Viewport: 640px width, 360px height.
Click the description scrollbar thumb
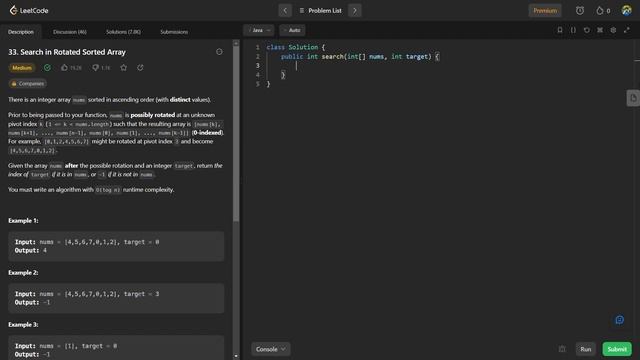pos(236,133)
